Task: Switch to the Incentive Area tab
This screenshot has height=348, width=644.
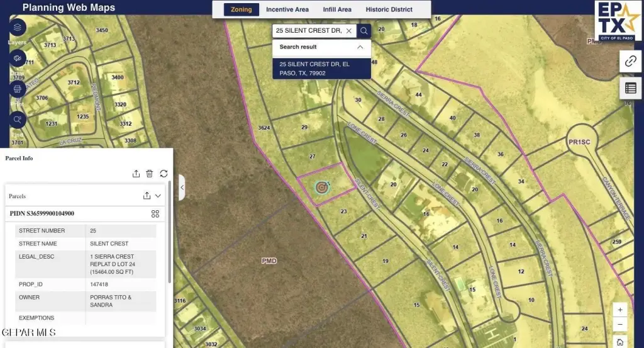Action: click(287, 9)
